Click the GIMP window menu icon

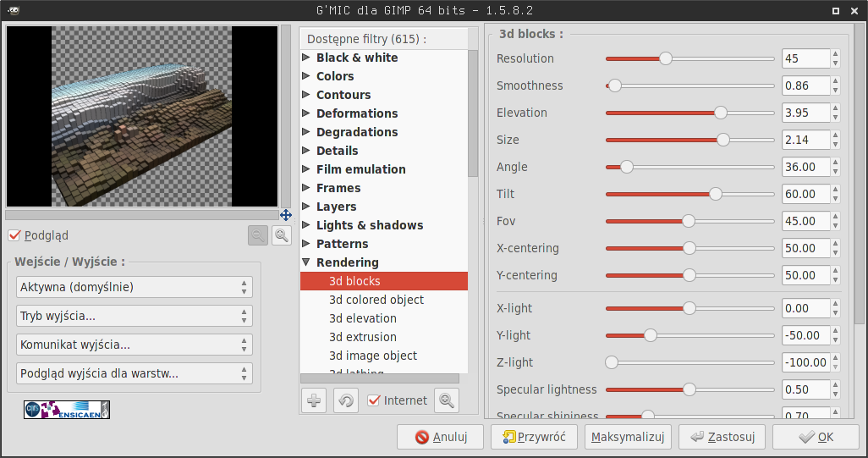(x=14, y=10)
